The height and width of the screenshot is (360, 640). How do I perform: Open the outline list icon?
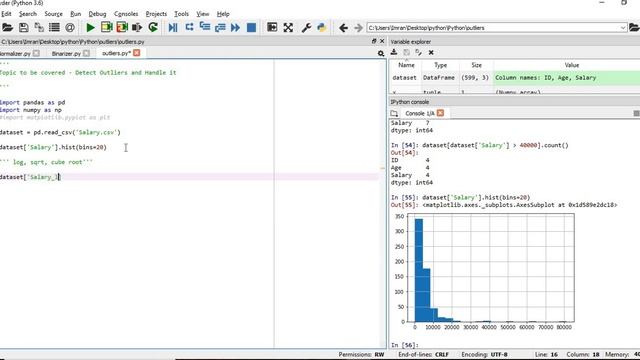coord(54,28)
